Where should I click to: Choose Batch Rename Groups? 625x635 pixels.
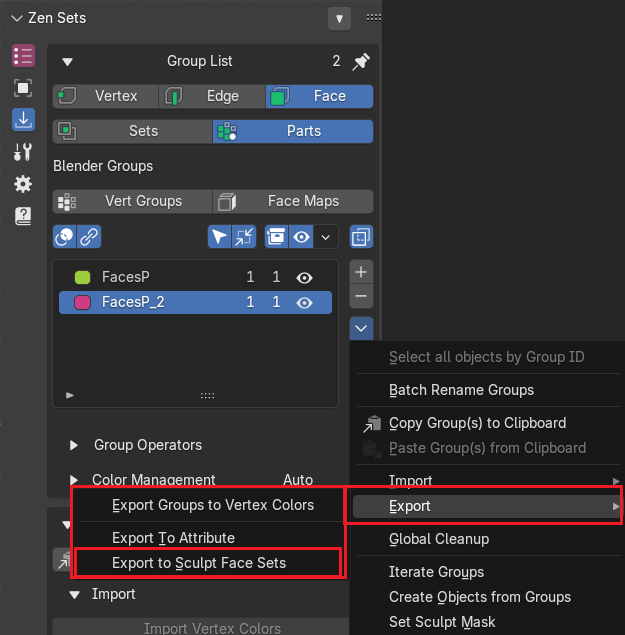461,390
